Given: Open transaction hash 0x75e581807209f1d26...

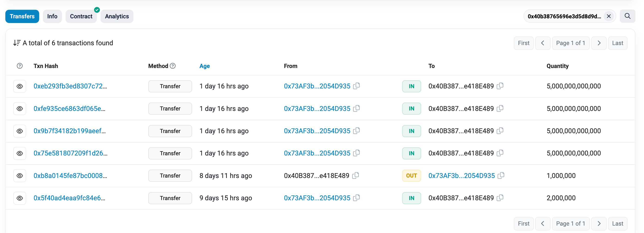Looking at the screenshot, I should point(71,153).
